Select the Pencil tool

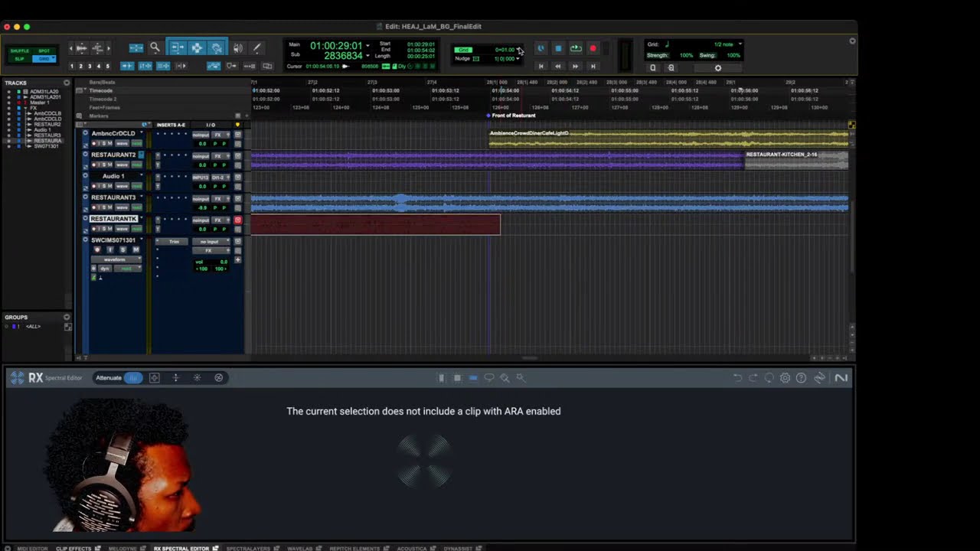(x=256, y=47)
